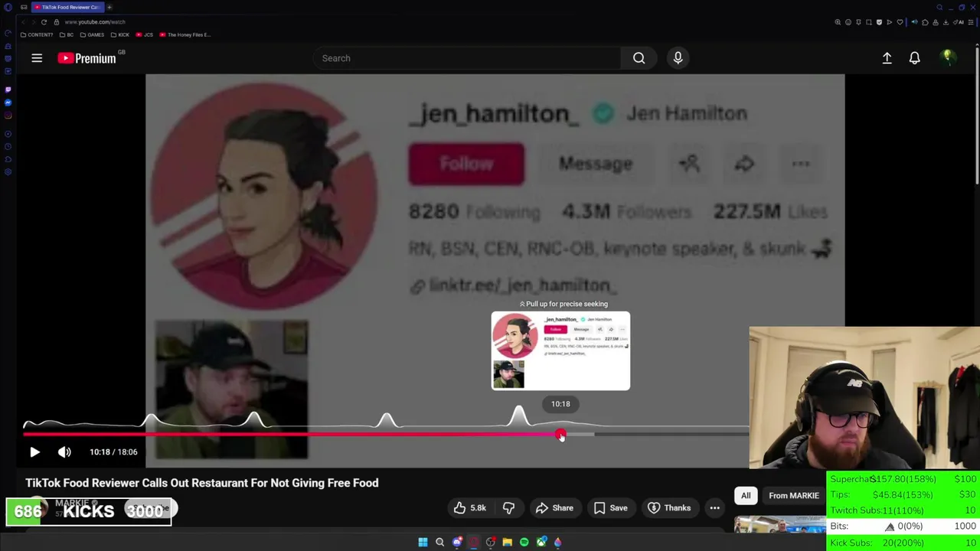980x551 pixels.
Task: Open Spotify from the taskbar
Action: pyautogui.click(x=524, y=542)
